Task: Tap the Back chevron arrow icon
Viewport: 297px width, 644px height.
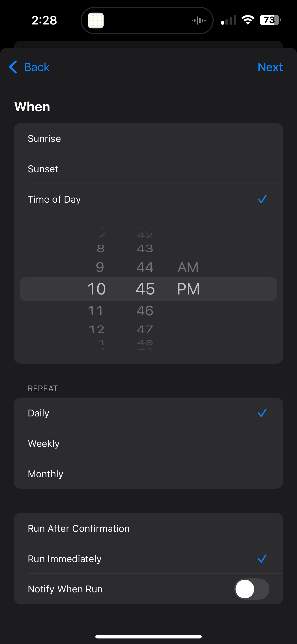Action: tap(13, 67)
